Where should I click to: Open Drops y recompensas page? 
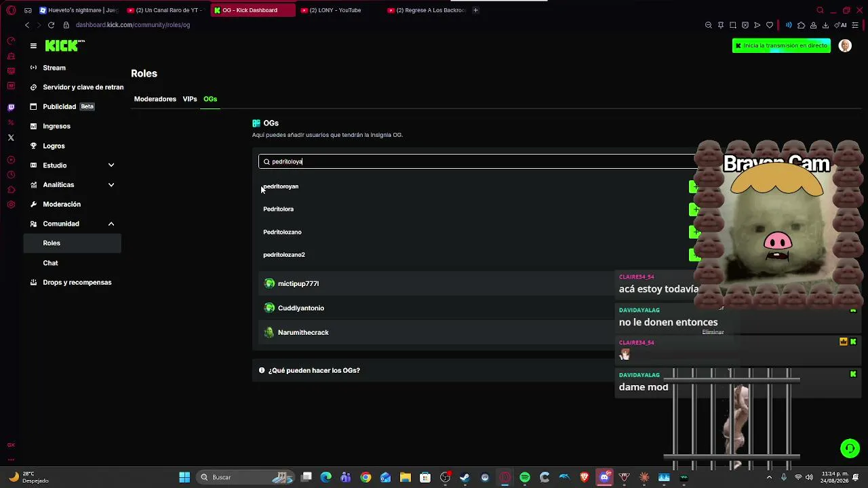72,283
